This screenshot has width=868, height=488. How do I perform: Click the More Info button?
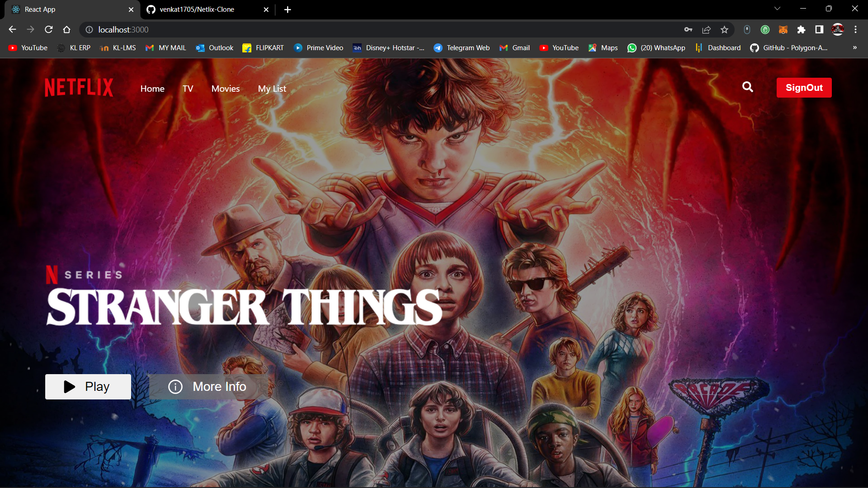click(208, 387)
